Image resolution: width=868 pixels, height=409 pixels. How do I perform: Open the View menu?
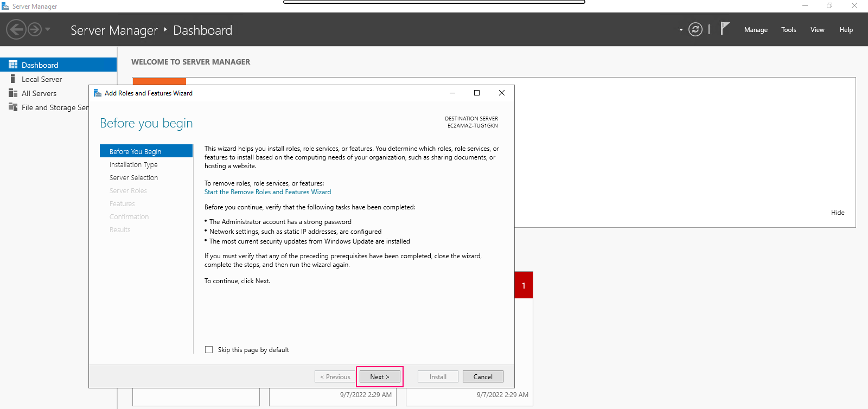[x=818, y=30]
